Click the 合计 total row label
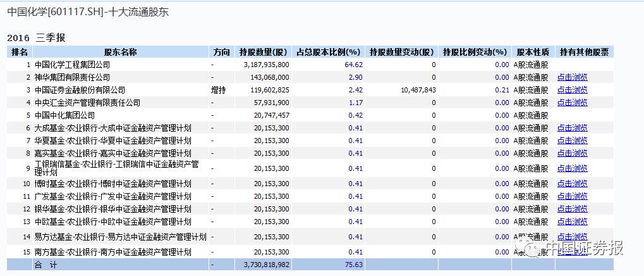This screenshot has width=644, height=276. click(x=46, y=265)
